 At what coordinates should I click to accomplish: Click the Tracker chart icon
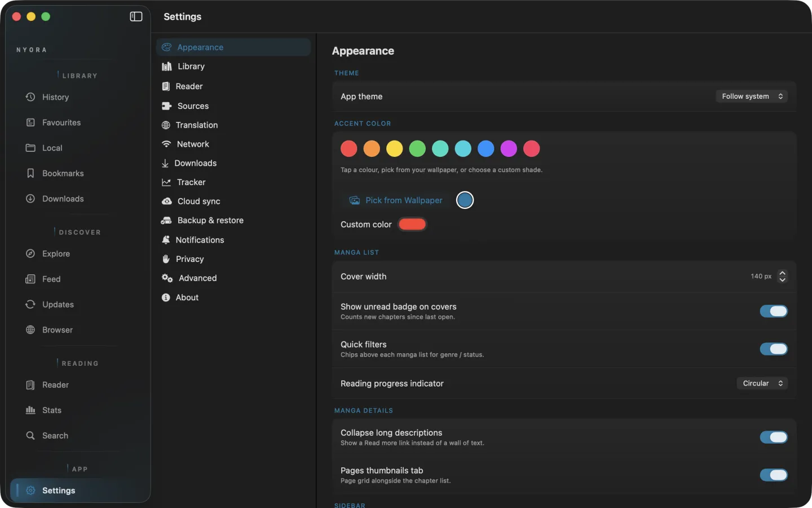(166, 182)
